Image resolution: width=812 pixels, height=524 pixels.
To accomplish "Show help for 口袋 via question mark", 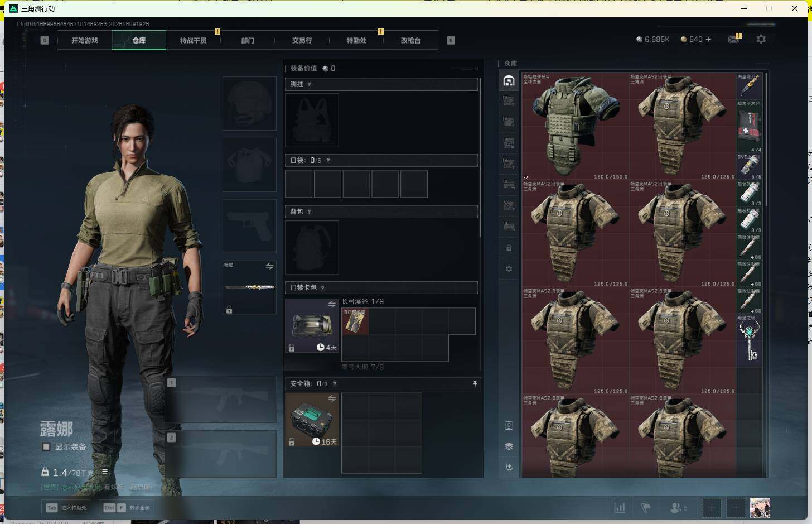I will (x=328, y=161).
